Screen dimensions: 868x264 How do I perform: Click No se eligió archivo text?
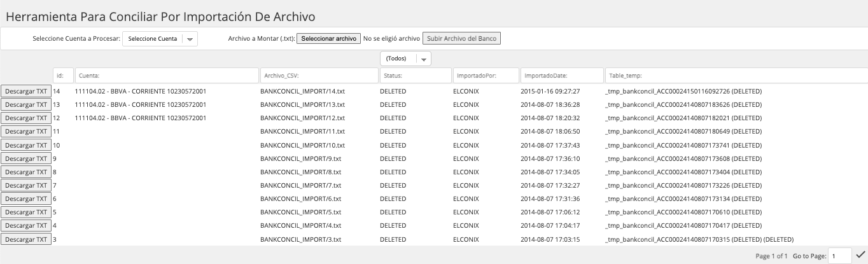tap(391, 39)
